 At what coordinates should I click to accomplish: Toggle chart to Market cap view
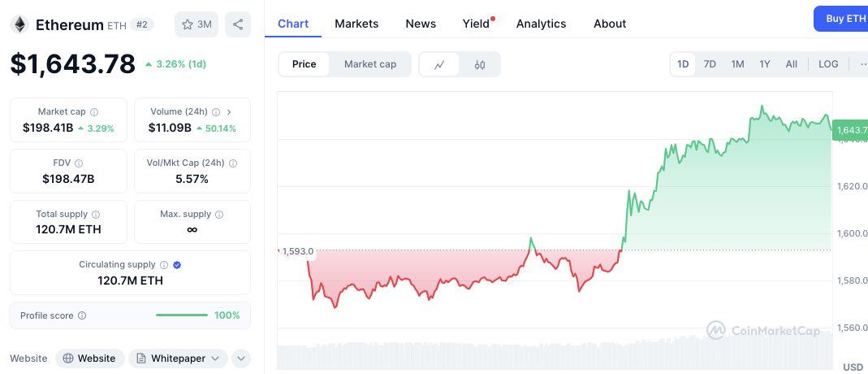[x=370, y=64]
